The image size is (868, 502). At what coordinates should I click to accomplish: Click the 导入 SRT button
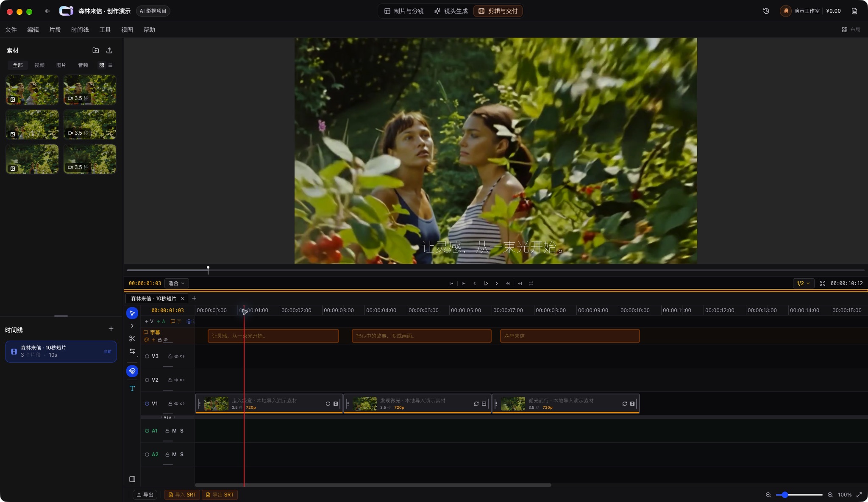(x=183, y=495)
